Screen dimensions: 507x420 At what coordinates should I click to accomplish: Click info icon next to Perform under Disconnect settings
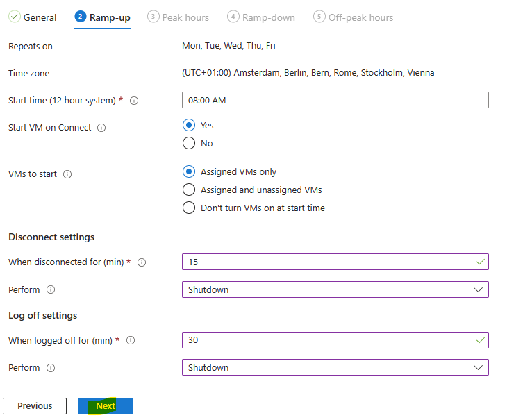[x=51, y=289]
